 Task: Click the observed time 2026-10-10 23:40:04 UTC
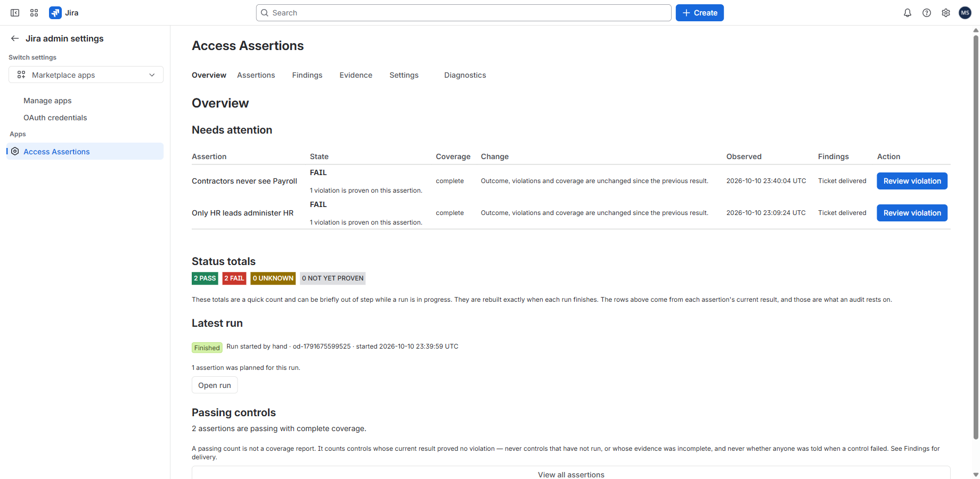(766, 181)
